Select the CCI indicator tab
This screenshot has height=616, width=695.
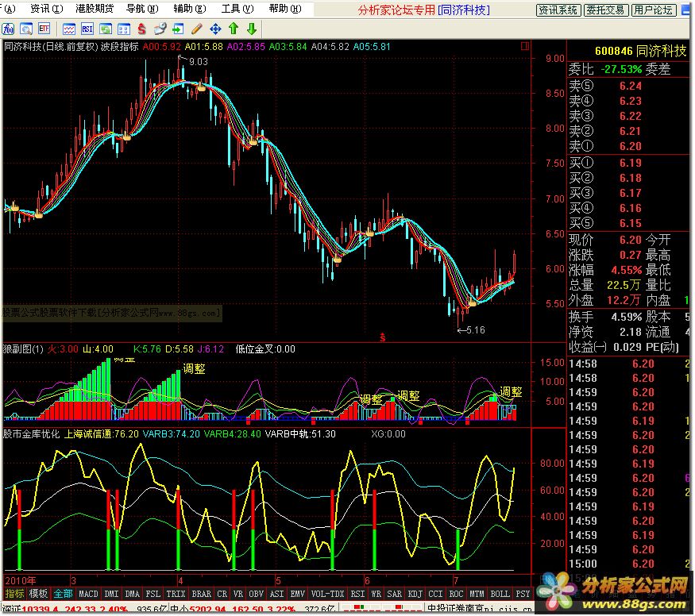tap(436, 594)
